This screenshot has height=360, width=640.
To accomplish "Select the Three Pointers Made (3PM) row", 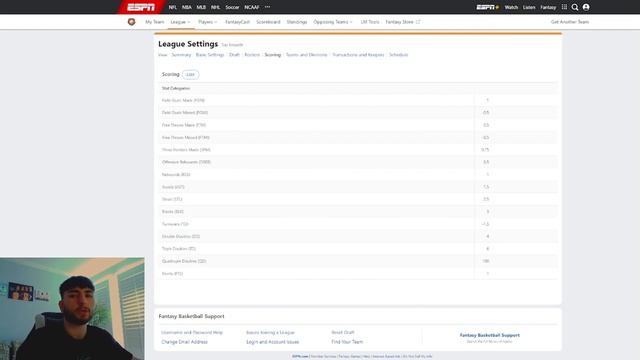I will 358,150.
